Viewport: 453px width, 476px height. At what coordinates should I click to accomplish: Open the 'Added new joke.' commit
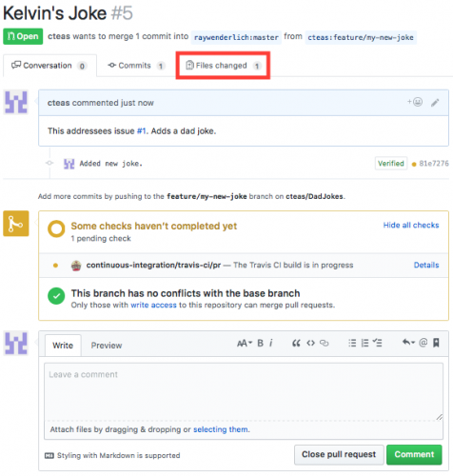[x=111, y=164]
